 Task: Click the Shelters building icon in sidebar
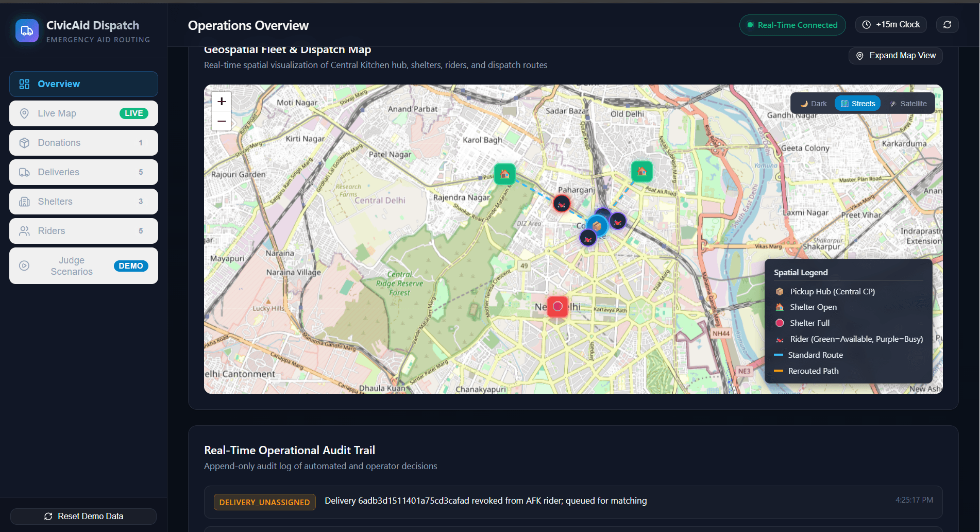click(x=24, y=202)
